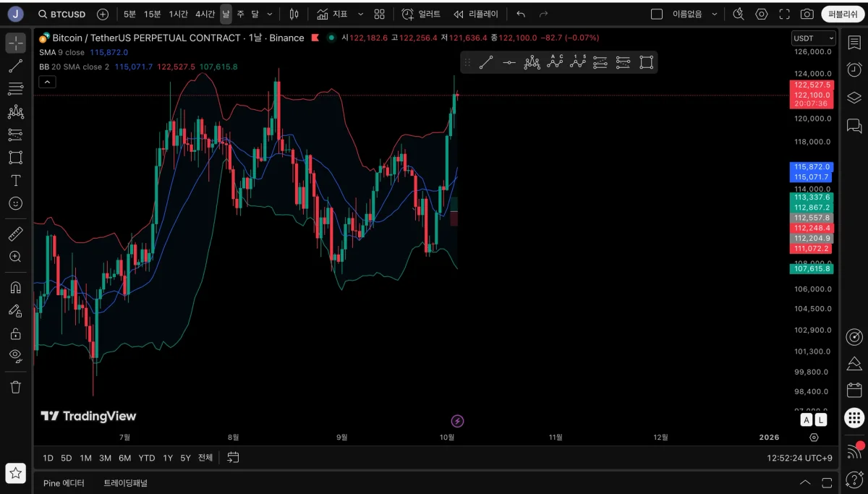Viewport: 868px width, 494px height.
Task: Expand the time interval dropdown chevron
Action: coord(270,14)
